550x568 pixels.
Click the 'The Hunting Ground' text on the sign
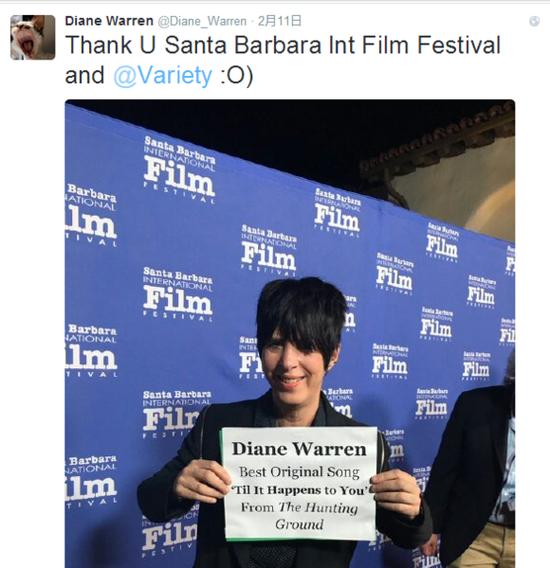[318, 515]
